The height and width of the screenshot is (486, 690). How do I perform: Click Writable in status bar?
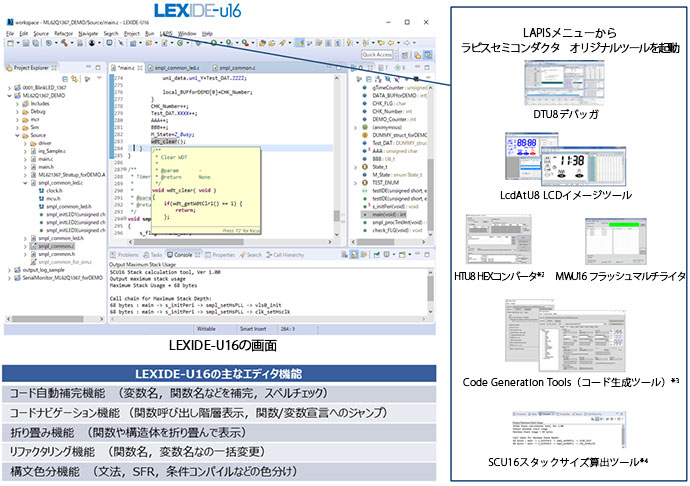206,329
